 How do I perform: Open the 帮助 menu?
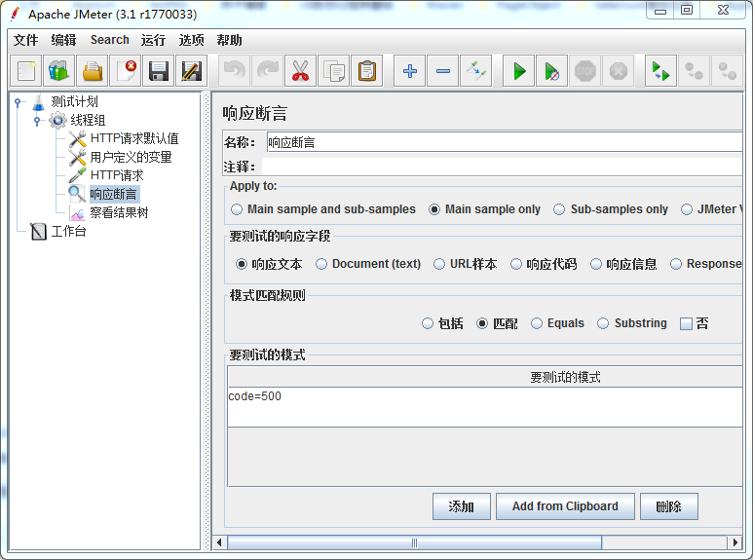229,40
